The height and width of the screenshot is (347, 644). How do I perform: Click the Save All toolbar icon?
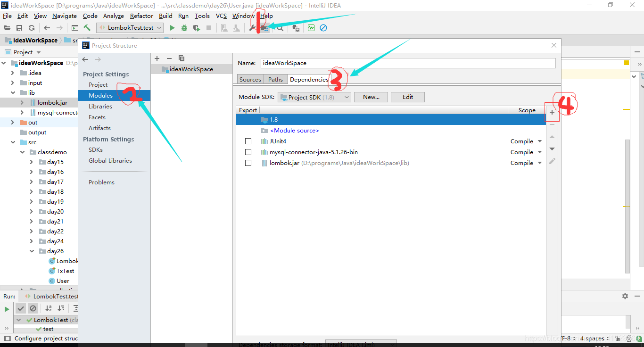[x=19, y=28]
